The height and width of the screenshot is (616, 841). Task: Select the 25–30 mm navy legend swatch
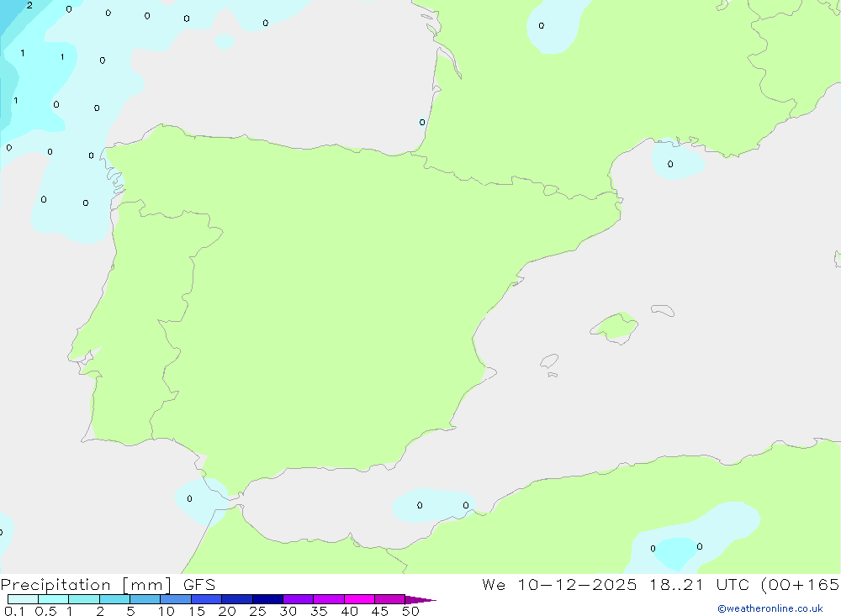pos(267,599)
